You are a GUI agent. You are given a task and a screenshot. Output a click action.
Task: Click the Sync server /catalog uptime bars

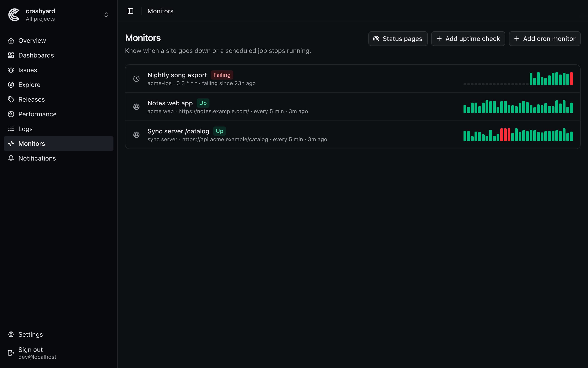click(x=518, y=135)
